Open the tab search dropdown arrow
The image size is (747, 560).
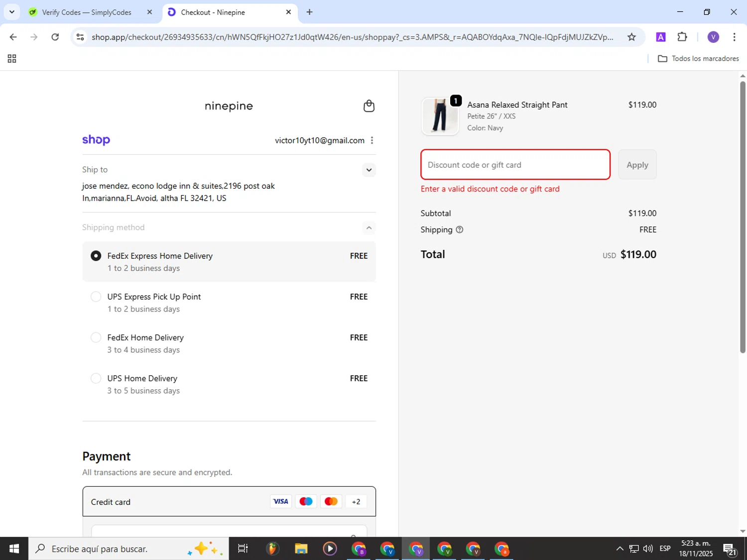pos(12,12)
